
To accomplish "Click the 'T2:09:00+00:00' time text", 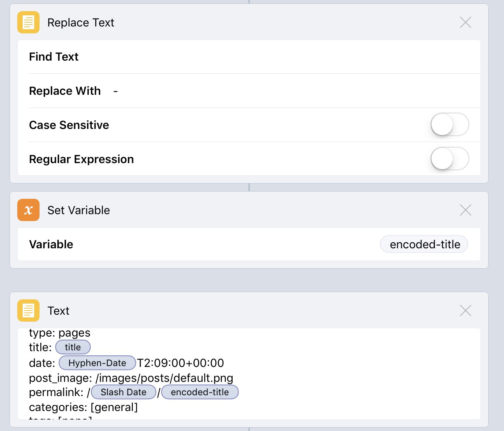I will pos(180,363).
